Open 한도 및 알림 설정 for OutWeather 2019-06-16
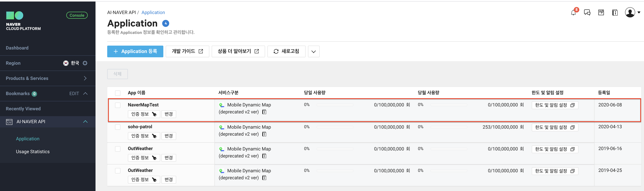Image resolution: width=644 pixels, height=191 pixels. 555,149
